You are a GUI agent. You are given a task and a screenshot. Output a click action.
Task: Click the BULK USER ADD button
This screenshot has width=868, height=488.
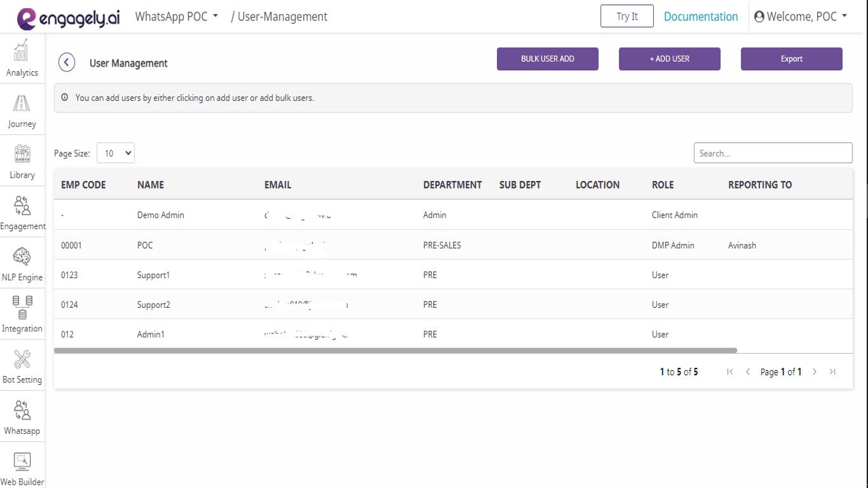(547, 59)
